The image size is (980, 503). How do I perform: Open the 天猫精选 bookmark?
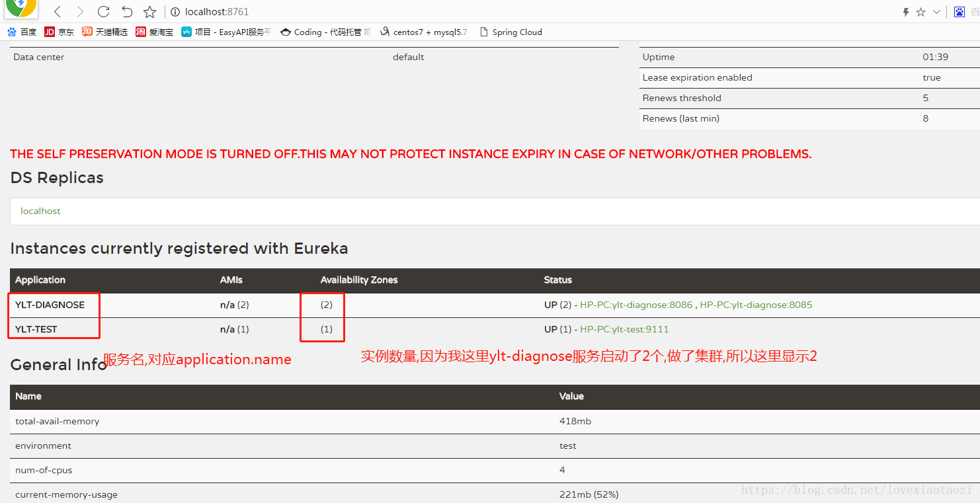tap(105, 32)
